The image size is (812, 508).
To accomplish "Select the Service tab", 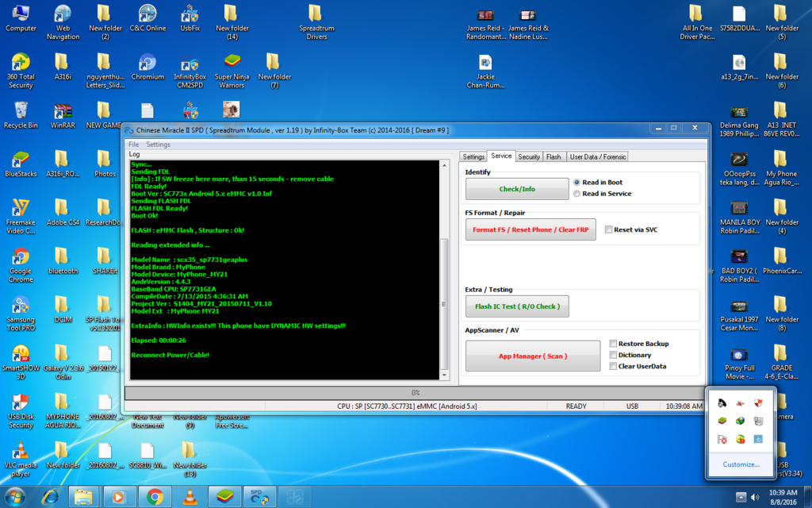I will click(501, 156).
